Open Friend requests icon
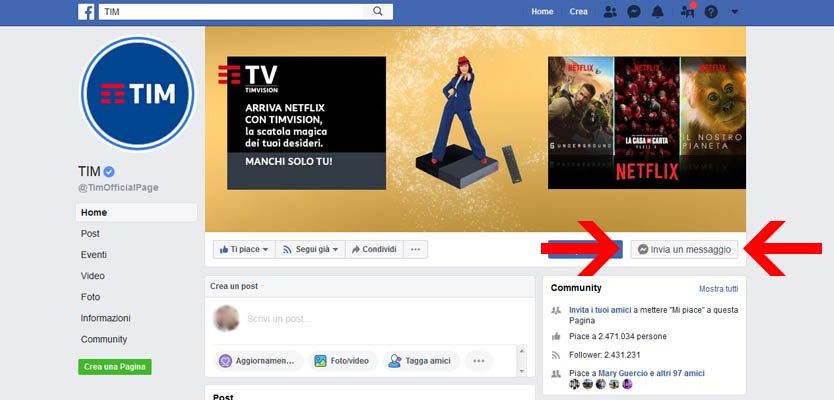834x400 pixels. tap(610, 12)
